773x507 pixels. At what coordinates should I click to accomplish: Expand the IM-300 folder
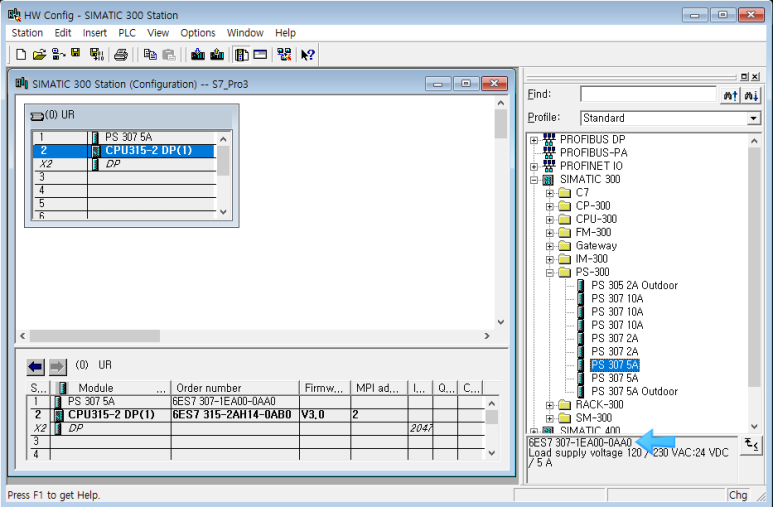pos(550,259)
